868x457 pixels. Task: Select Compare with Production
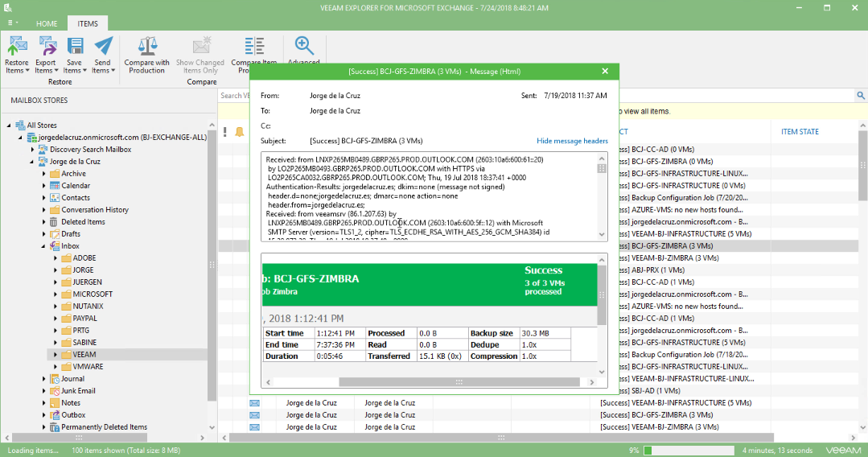pos(146,54)
